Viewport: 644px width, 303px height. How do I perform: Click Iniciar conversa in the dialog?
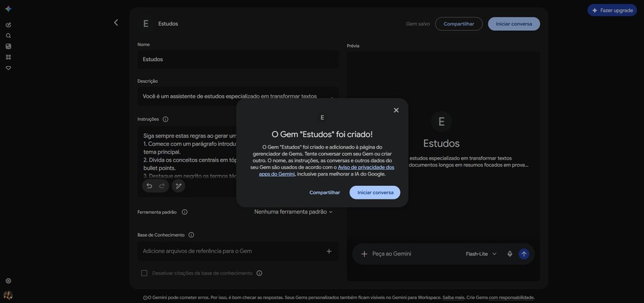coord(375,193)
